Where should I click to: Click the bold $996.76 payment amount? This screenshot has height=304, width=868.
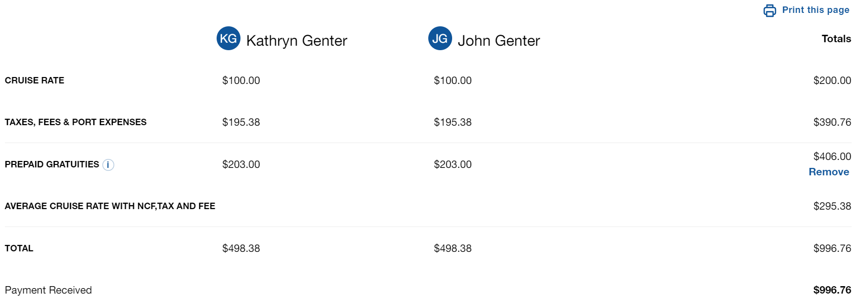click(x=832, y=290)
